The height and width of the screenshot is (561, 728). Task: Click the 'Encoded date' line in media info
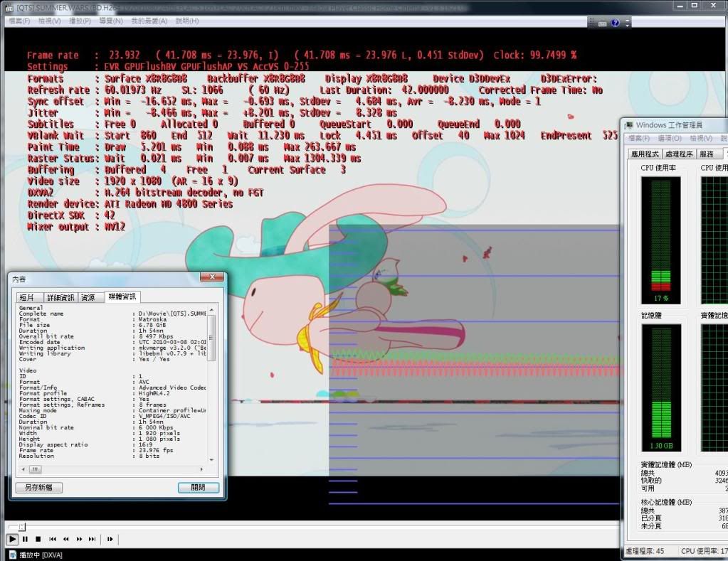pyautogui.click(x=112, y=342)
